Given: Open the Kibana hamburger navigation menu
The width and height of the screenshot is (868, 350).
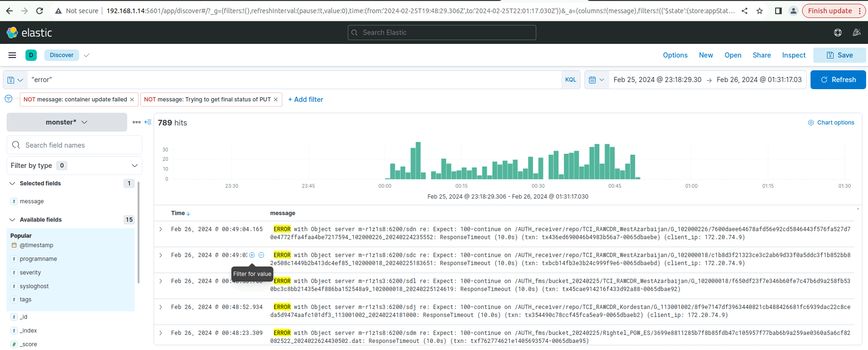Looking at the screenshot, I should tap(12, 55).
